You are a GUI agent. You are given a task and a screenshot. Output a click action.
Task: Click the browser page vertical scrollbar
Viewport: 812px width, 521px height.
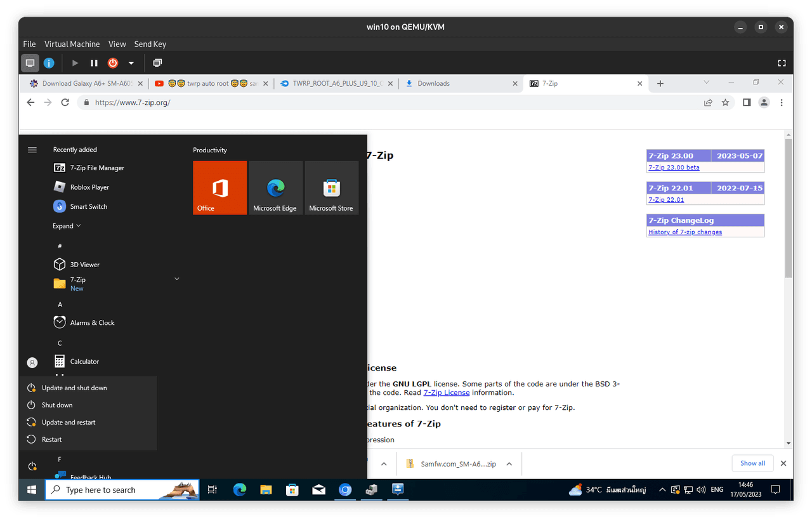tap(789, 209)
